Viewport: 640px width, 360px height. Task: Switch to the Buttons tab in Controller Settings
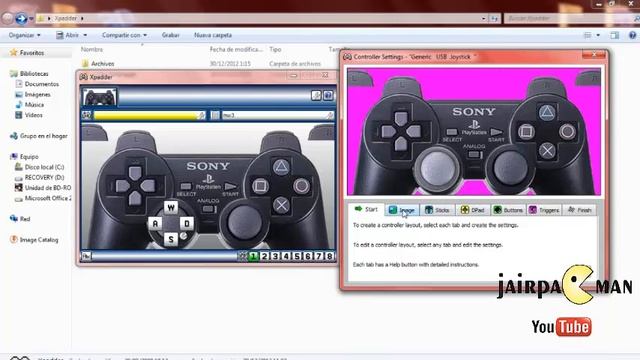508,210
